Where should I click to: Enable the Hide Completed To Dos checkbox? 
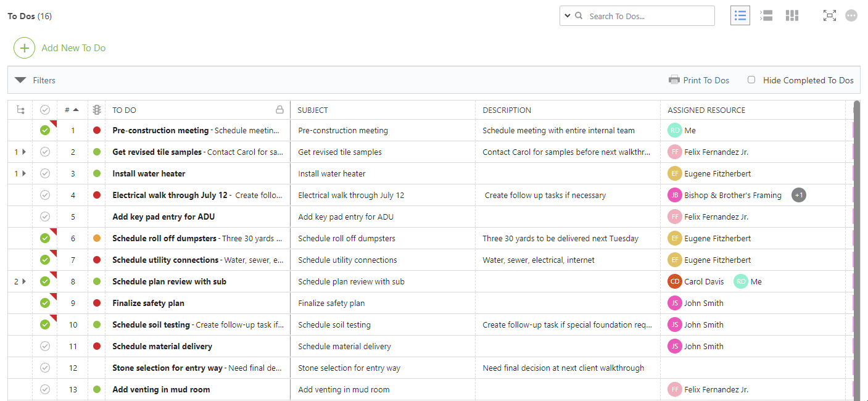[751, 80]
